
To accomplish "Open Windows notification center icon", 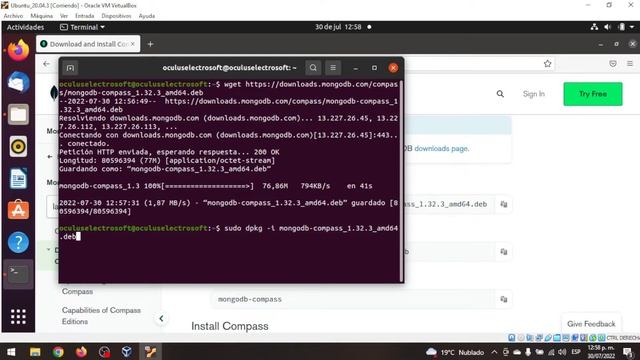I will point(628,352).
